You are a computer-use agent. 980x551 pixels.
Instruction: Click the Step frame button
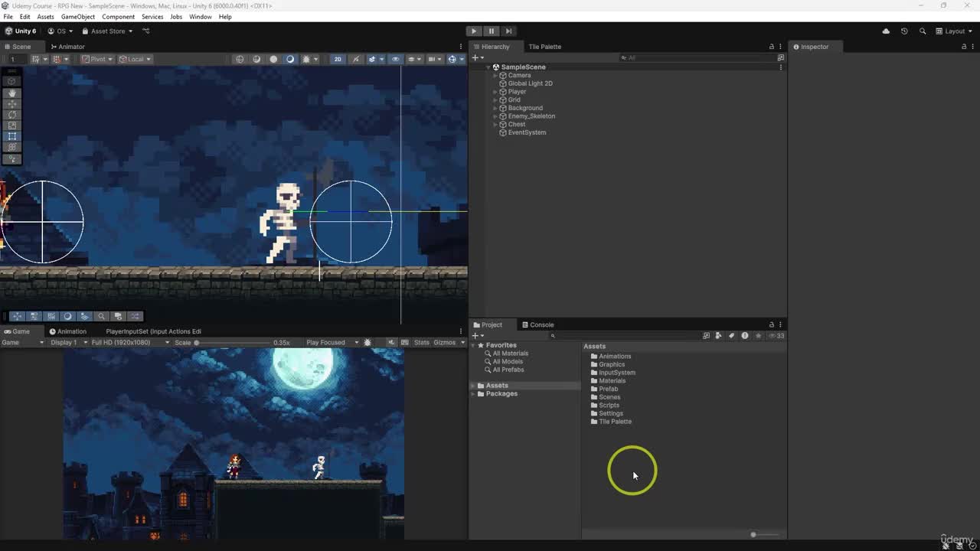(x=508, y=31)
